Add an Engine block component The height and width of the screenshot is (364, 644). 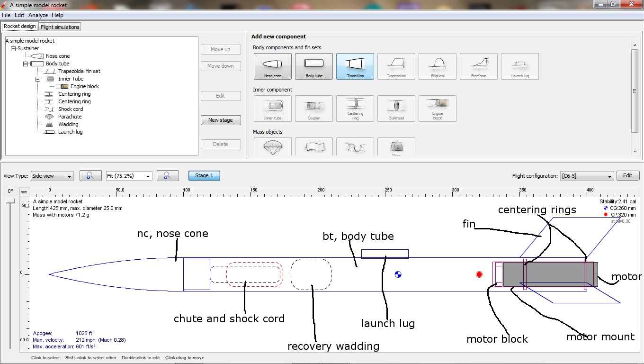point(438,109)
